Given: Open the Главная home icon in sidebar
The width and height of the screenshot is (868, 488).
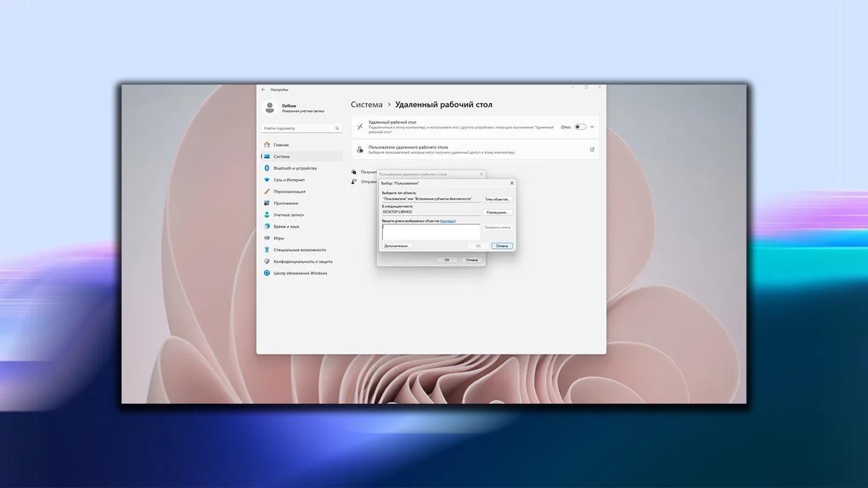Looking at the screenshot, I should pyautogui.click(x=267, y=145).
